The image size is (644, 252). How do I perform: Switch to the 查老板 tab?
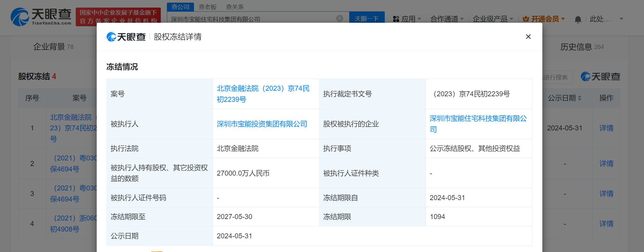(207, 7)
